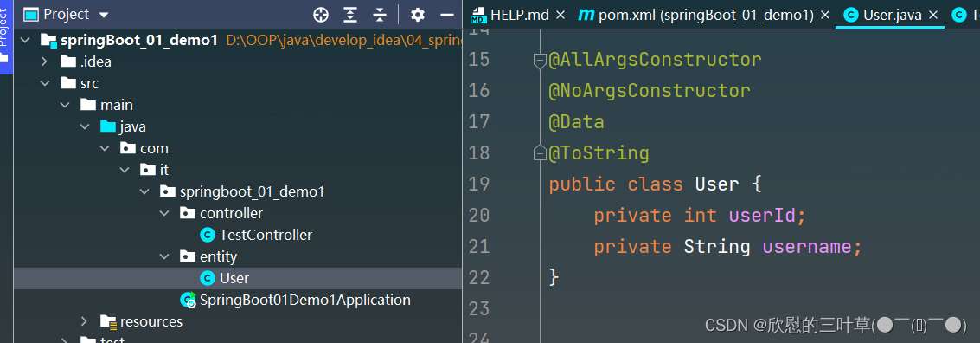This screenshot has height=343, width=980.
Task: Click line number 15 in gutter
Action: coord(478,60)
